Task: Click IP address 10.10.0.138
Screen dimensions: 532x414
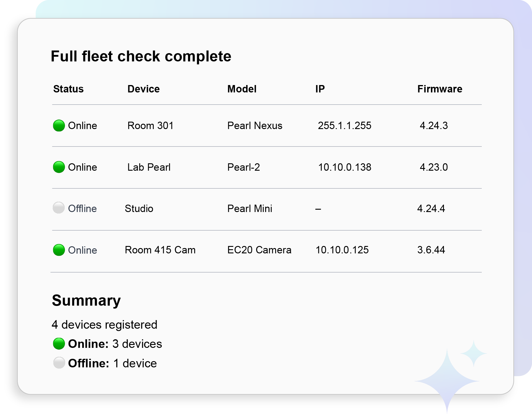Action: (x=345, y=167)
